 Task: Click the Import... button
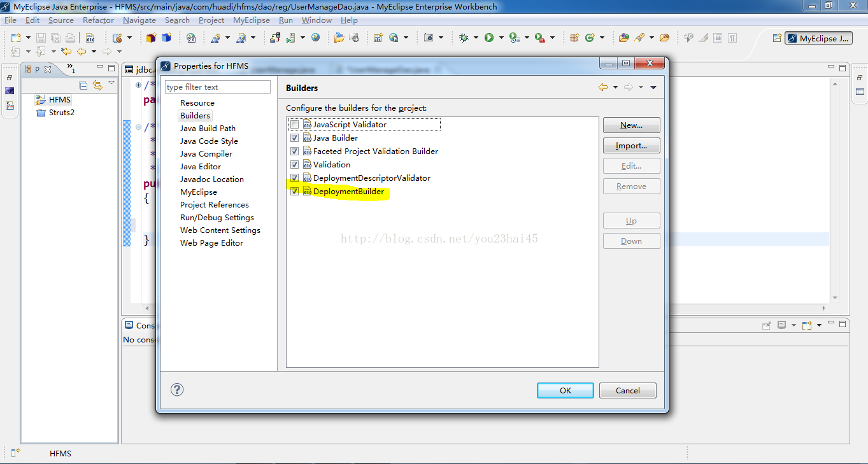[632, 146]
